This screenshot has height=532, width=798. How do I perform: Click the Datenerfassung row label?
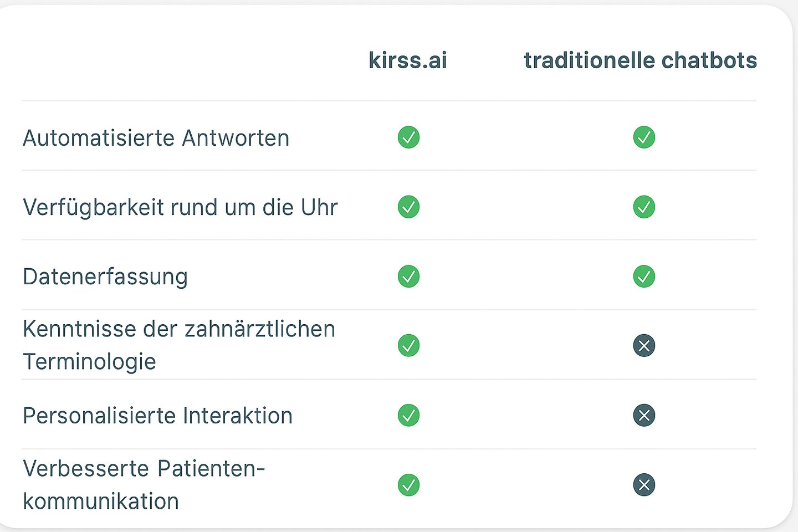click(105, 277)
